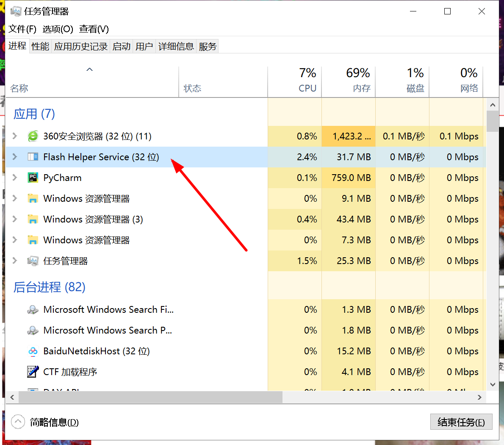Click the vertical scrollbar thumb
Image resolution: width=504 pixels, height=445 pixels.
(x=493, y=121)
